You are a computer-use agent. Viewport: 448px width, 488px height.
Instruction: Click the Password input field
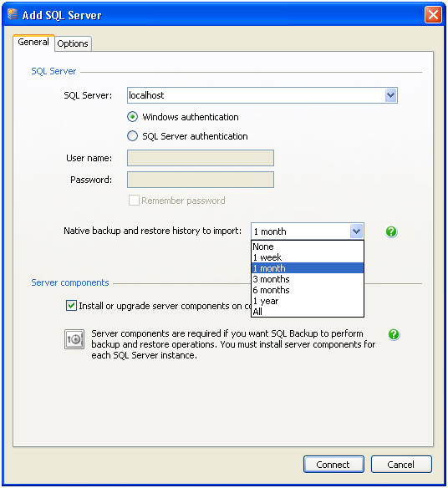tap(201, 180)
